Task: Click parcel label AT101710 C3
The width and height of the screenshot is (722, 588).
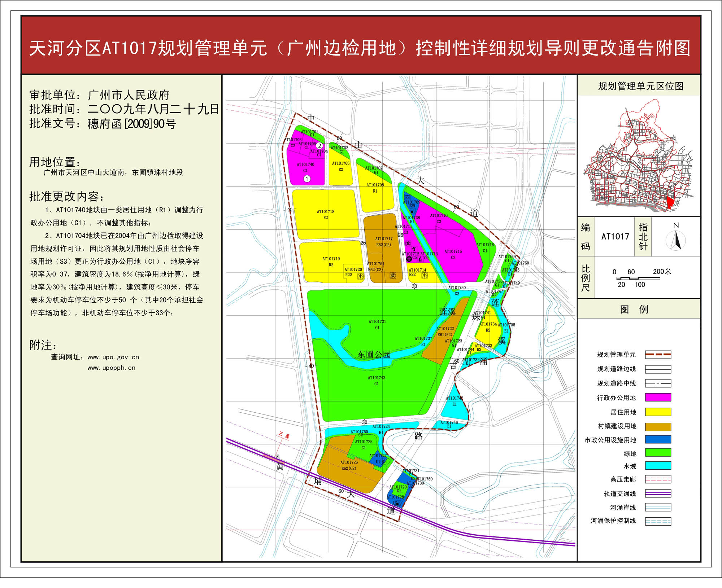Action: [x=439, y=218]
